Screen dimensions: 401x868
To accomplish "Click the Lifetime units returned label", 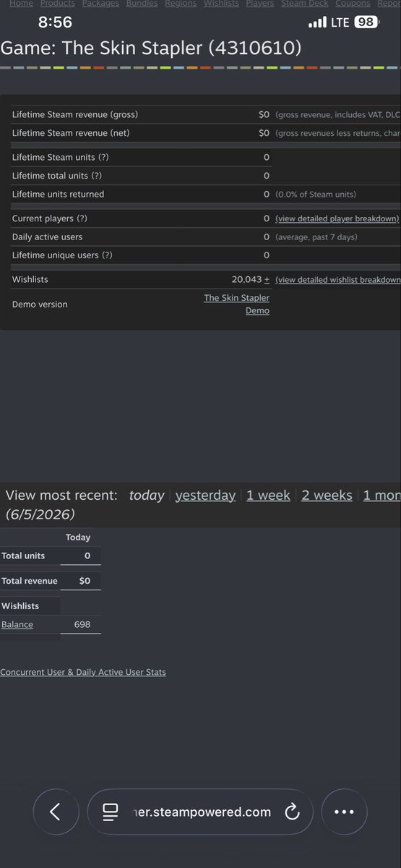I will pyautogui.click(x=58, y=194).
